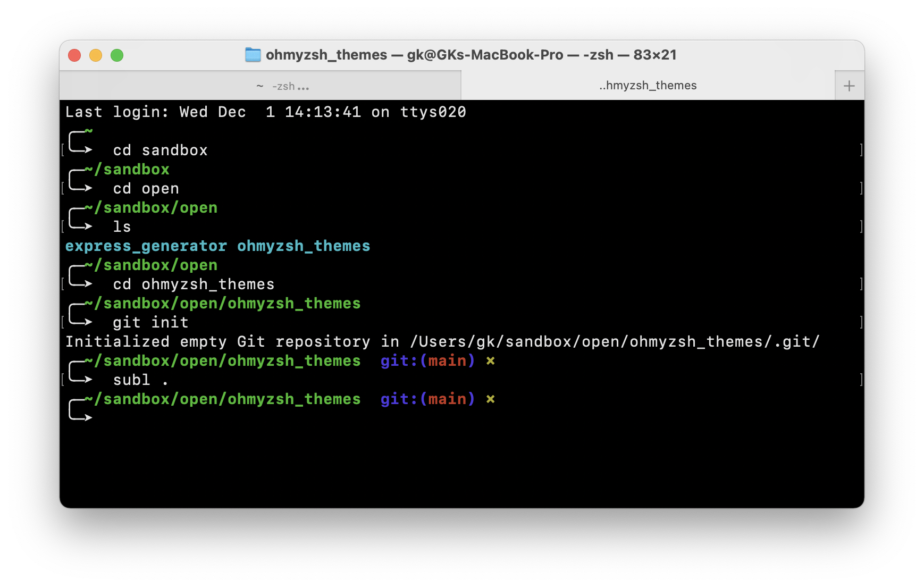Click the 'Last login' line

coord(266,112)
